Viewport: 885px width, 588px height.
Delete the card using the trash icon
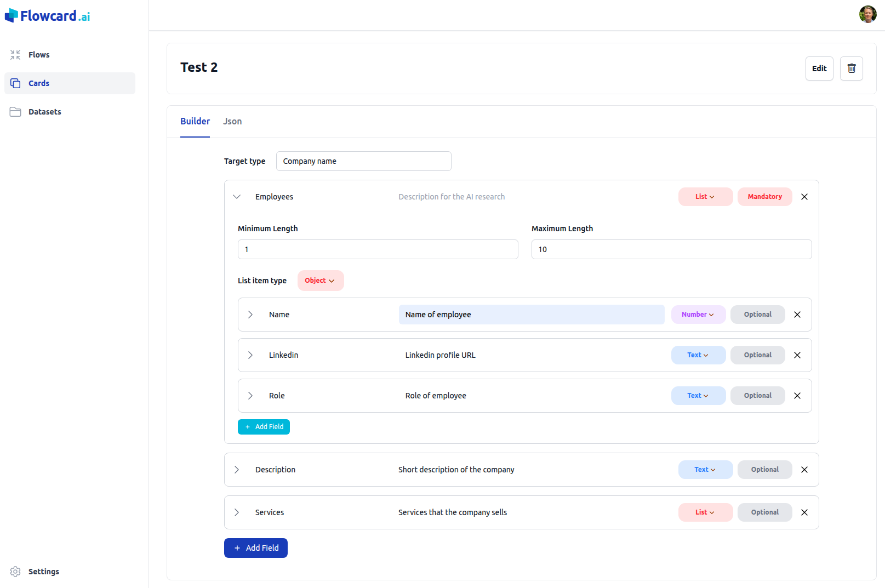[851, 68]
